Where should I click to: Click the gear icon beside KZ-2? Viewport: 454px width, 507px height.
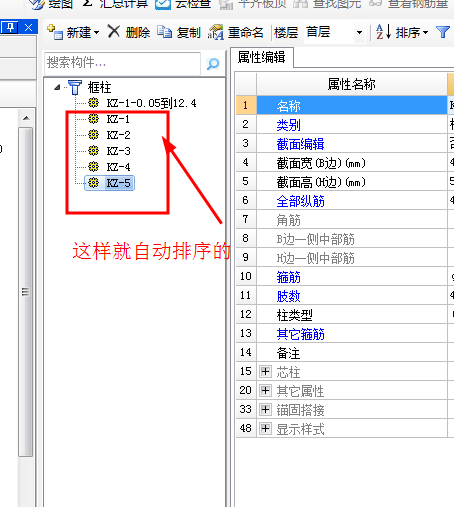point(93,135)
